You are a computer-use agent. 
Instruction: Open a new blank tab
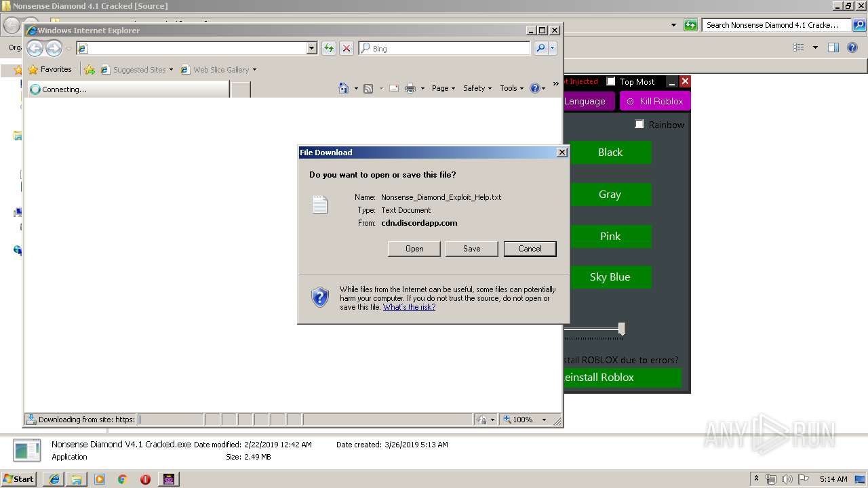click(x=240, y=89)
